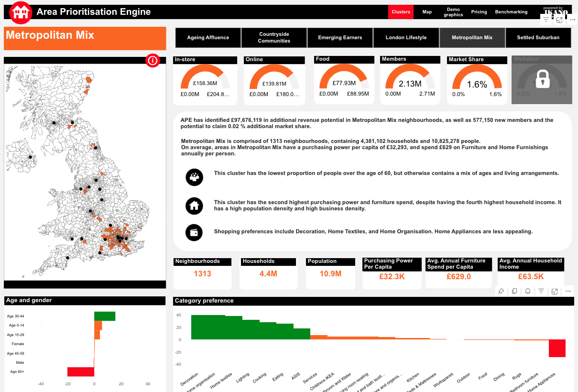
Task: Open the red info icon on map
Action: (153, 61)
